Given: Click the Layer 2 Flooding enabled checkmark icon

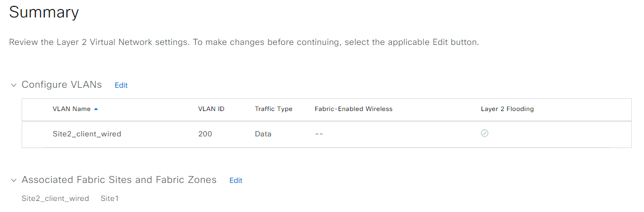Looking at the screenshot, I should pyautogui.click(x=484, y=133).
